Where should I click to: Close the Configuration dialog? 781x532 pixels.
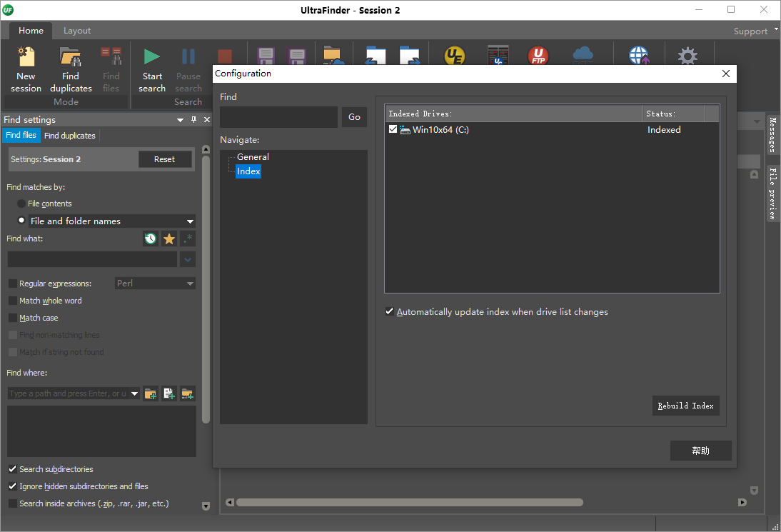[726, 74]
